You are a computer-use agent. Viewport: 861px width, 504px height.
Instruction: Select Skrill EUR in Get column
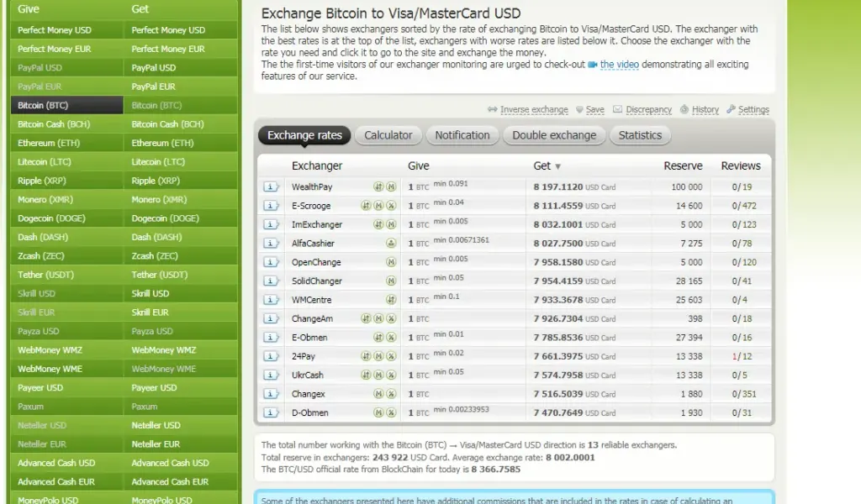(181, 312)
